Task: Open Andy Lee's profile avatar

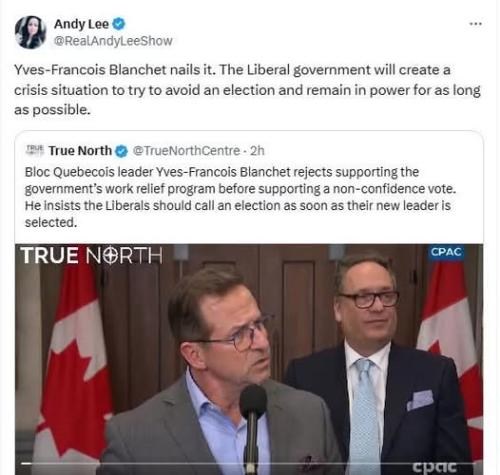Action: click(x=30, y=32)
